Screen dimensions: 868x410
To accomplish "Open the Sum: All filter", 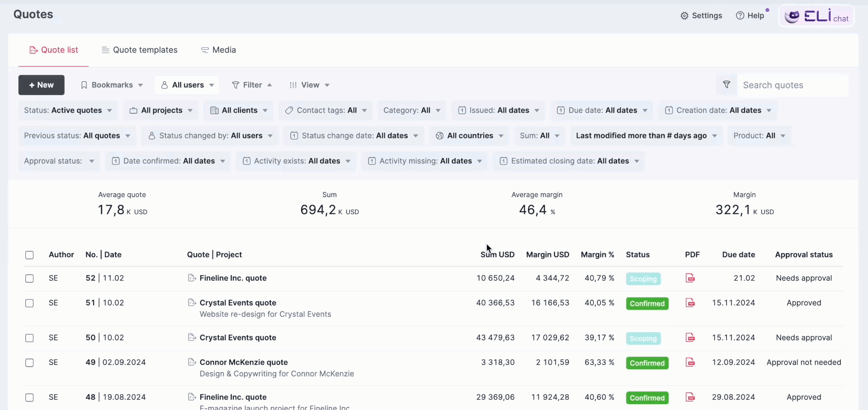I will coord(540,136).
